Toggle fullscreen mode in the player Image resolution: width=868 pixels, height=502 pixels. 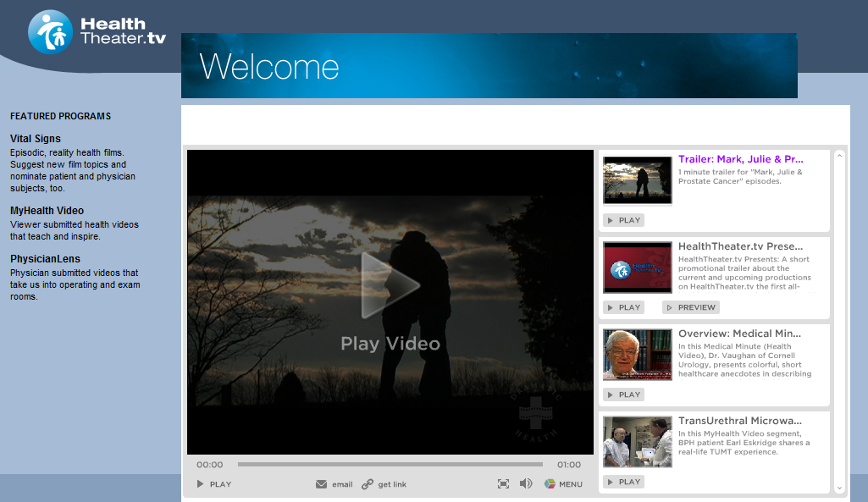click(x=503, y=483)
